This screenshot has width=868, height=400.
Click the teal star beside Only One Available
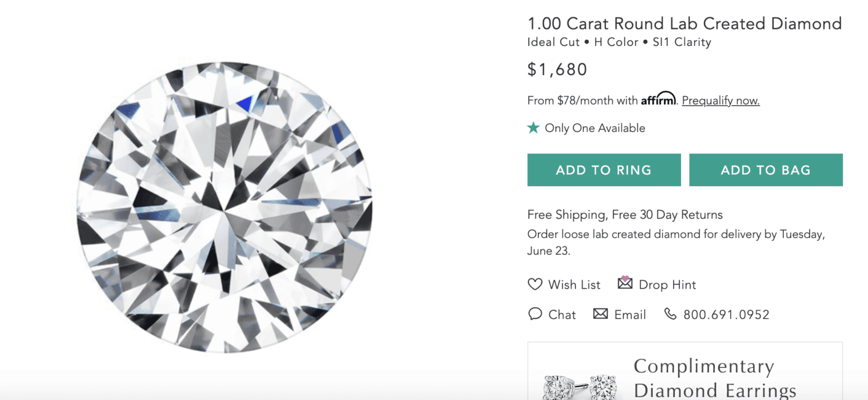pyautogui.click(x=533, y=128)
